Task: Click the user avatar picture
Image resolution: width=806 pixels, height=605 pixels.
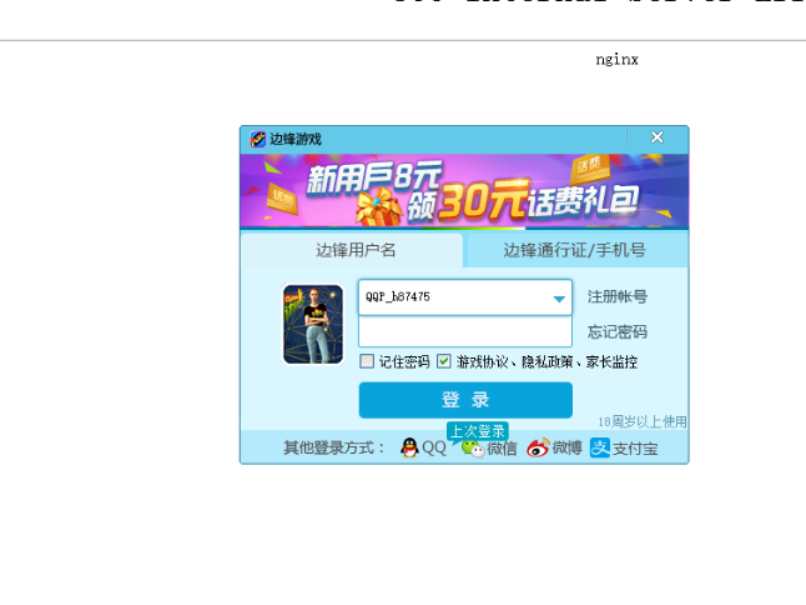Action: tap(313, 324)
